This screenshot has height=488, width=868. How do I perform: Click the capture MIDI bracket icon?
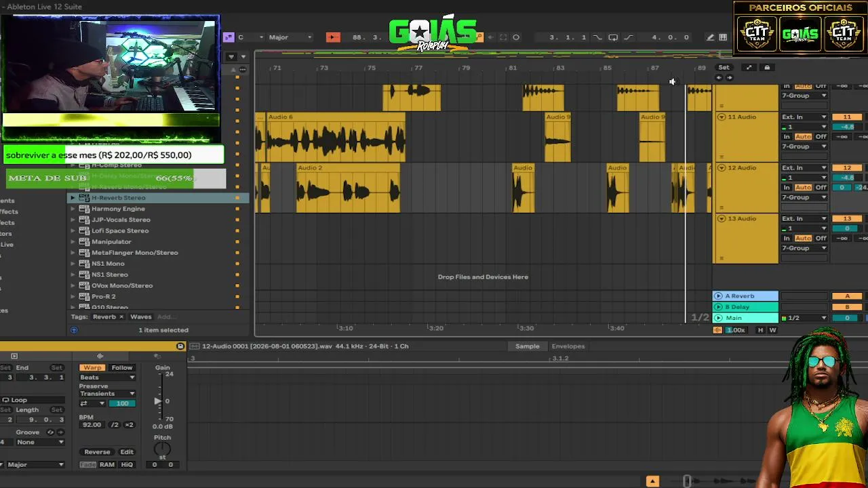[x=503, y=37]
